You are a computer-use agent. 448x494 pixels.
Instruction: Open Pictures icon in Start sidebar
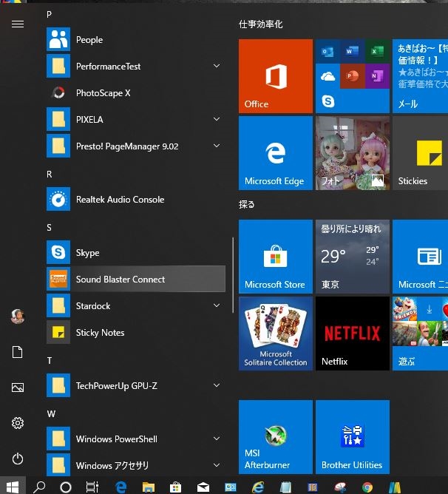[x=18, y=388]
